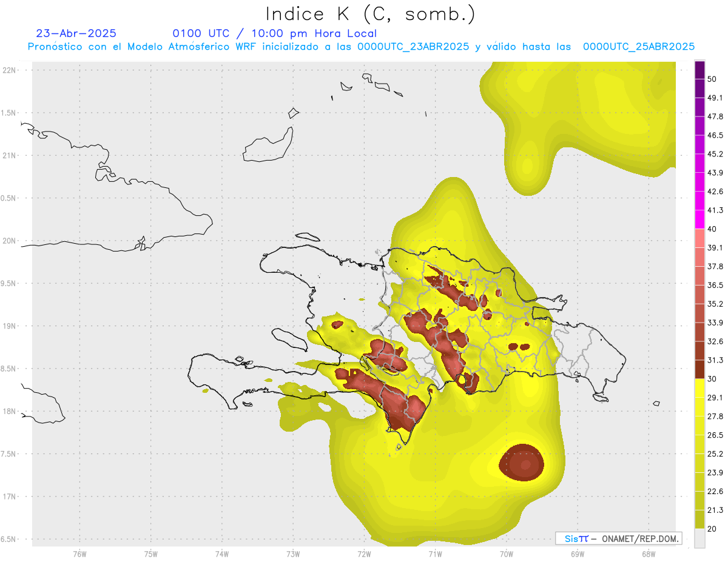Select the olive swatch between 20 and 21.3
Screen dimensions: 728x562
click(699, 519)
